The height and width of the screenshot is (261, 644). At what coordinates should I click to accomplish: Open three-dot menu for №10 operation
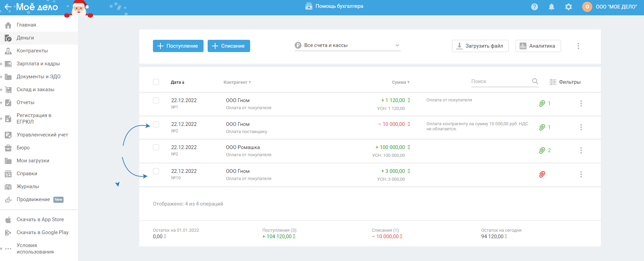[x=581, y=174]
